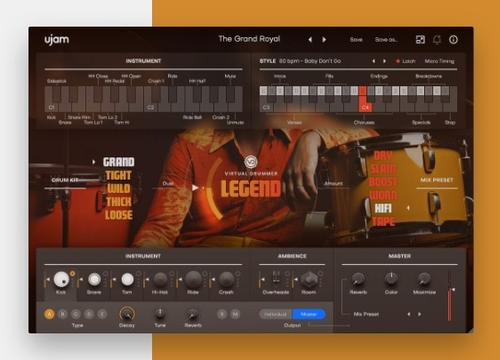Select previous style arrow in STYLE bar

[x=374, y=61]
